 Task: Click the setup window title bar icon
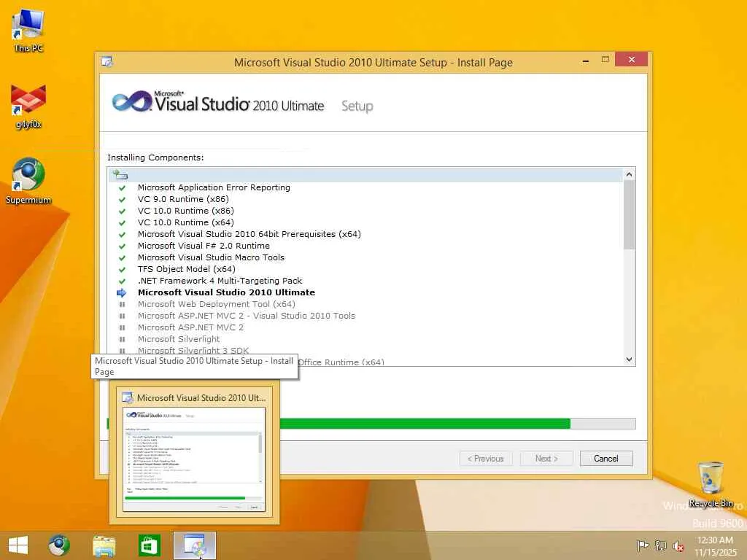click(107, 62)
